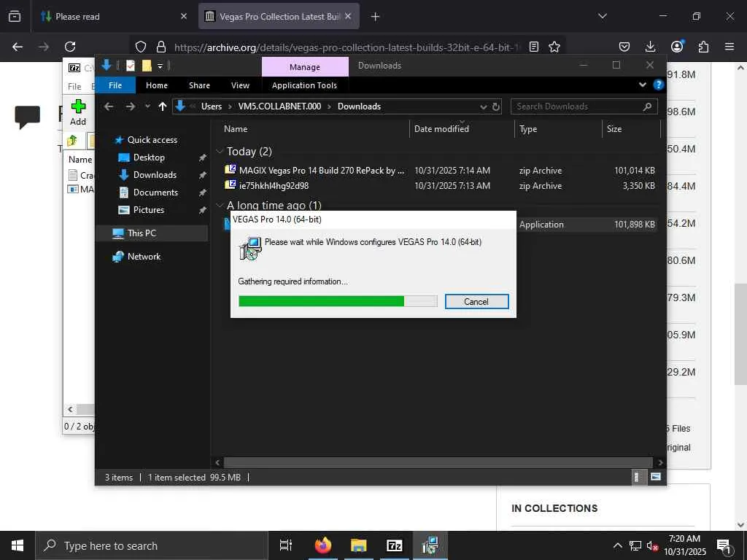Click the Firefox back arrow
The width and height of the screenshot is (747, 560).
click(18, 47)
